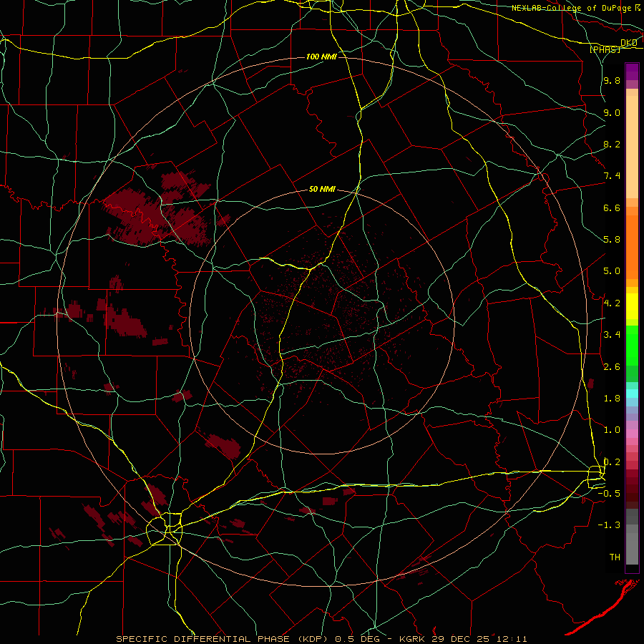
Task: Click the 4.2 scale value
Action: [x=612, y=303]
